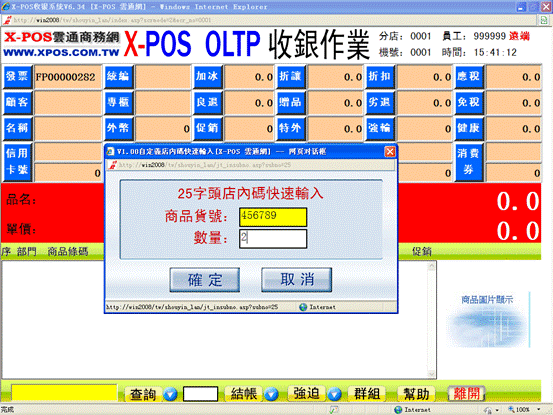The image size is (553, 415).
Task: Close the 店內碼快速輸入 dialog window
Action: click(390, 152)
